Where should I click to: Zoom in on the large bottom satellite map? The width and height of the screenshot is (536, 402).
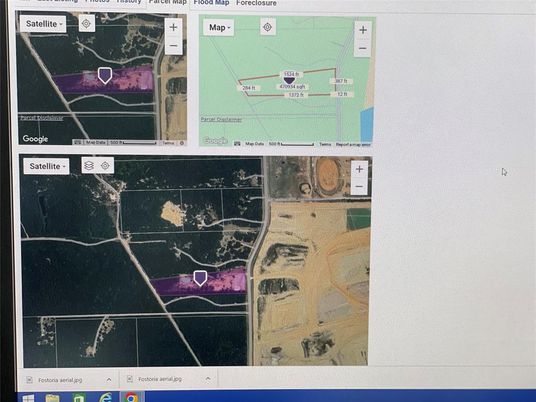[x=359, y=169]
